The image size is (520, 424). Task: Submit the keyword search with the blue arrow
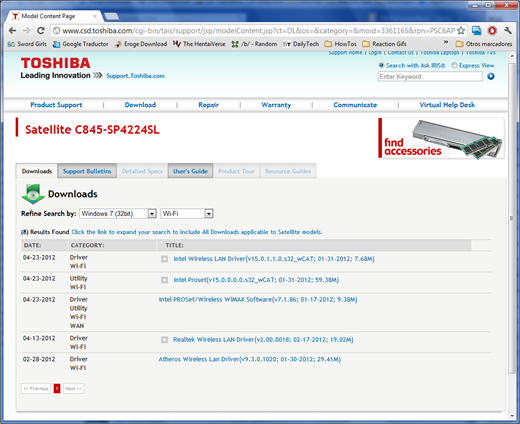(x=491, y=76)
